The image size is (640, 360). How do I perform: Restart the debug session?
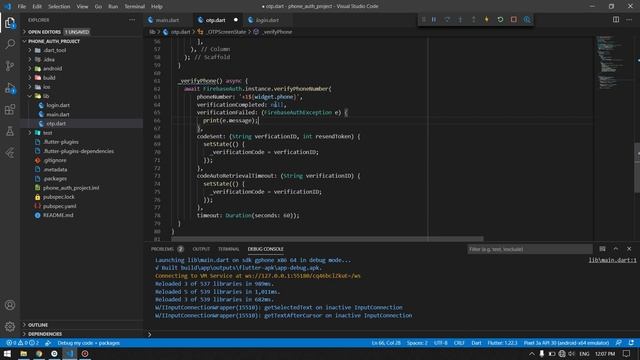(x=500, y=20)
